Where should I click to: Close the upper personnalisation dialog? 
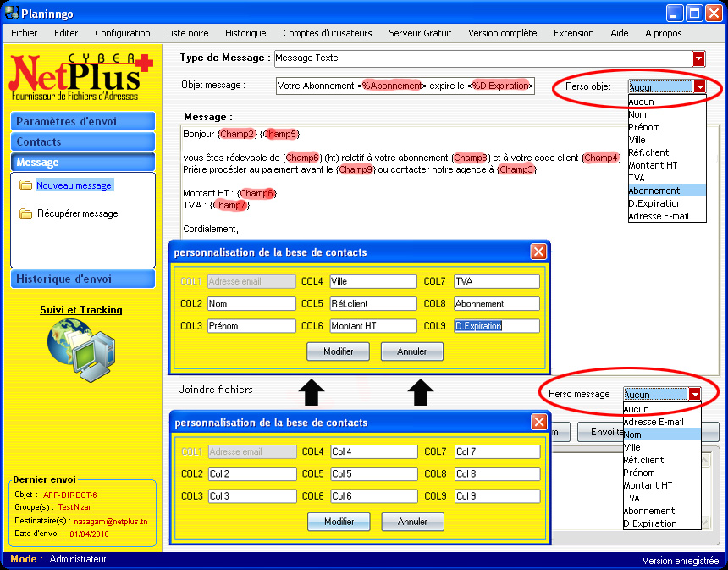538,252
